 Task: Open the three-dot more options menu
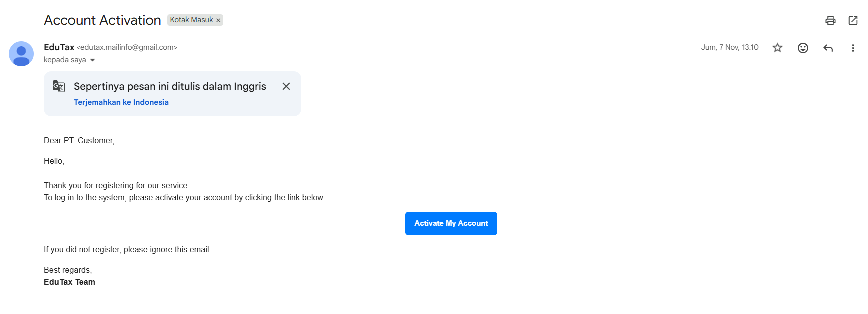point(853,48)
